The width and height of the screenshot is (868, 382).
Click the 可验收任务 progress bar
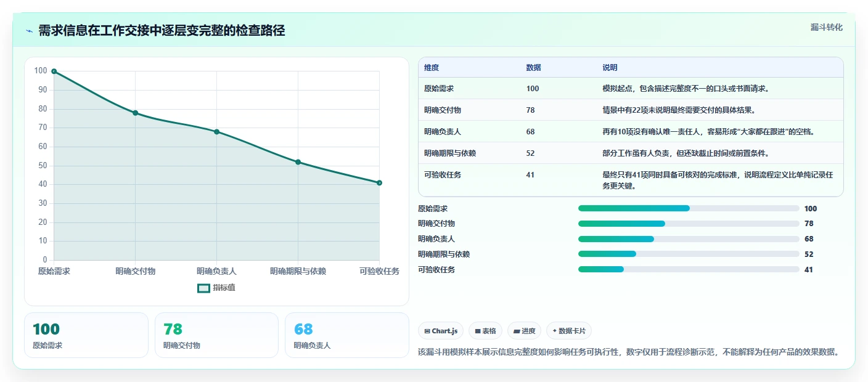tap(689, 269)
